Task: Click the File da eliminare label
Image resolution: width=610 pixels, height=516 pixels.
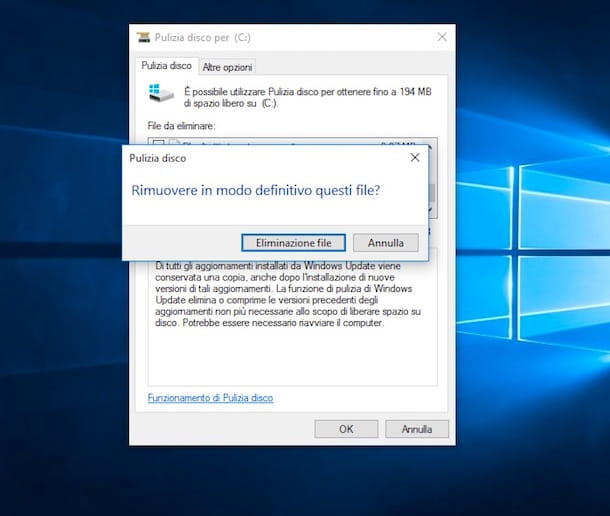Action: [185, 126]
